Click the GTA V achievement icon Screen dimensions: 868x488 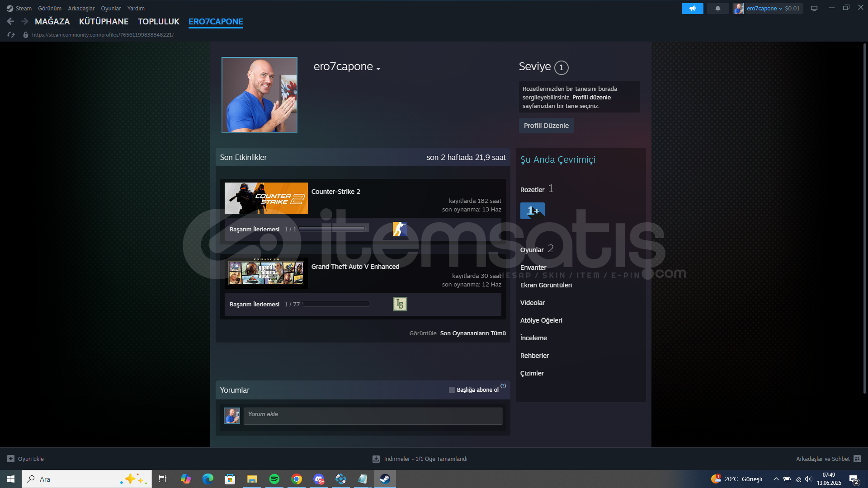[x=400, y=304]
